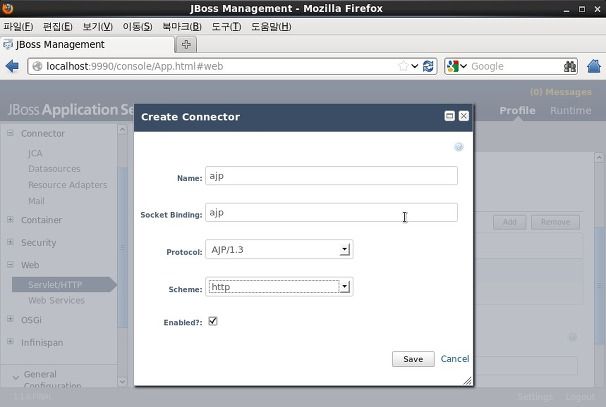Open a new tab with plus button
The width and height of the screenshot is (606, 407).
coord(186,44)
